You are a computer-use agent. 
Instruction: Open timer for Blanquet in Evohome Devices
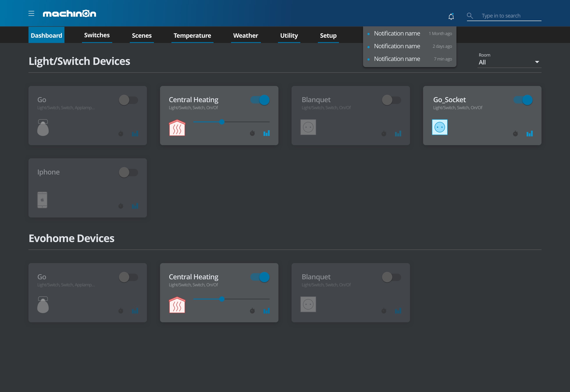[384, 311]
